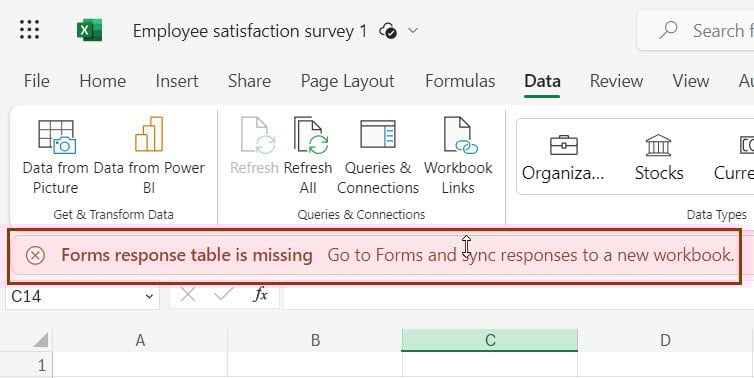Click the Select All corner triangle

point(40,340)
